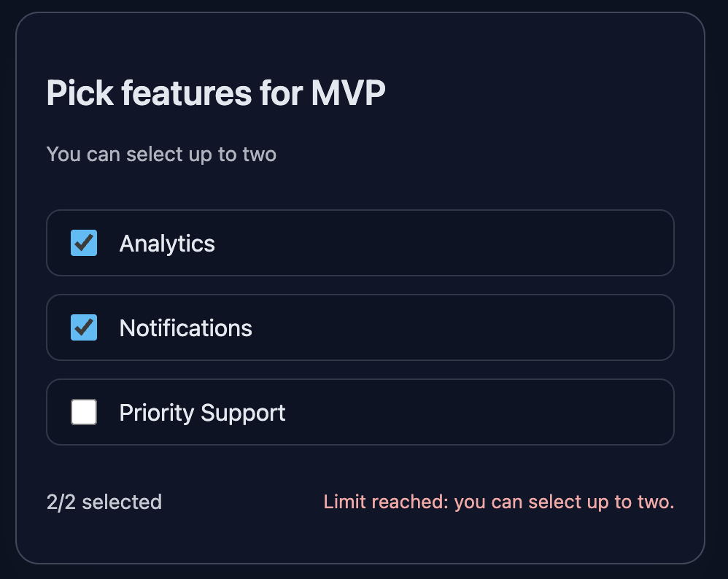Image resolution: width=728 pixels, height=579 pixels.
Task: Click the "Pick features for MVP" heading
Action: pos(216,93)
